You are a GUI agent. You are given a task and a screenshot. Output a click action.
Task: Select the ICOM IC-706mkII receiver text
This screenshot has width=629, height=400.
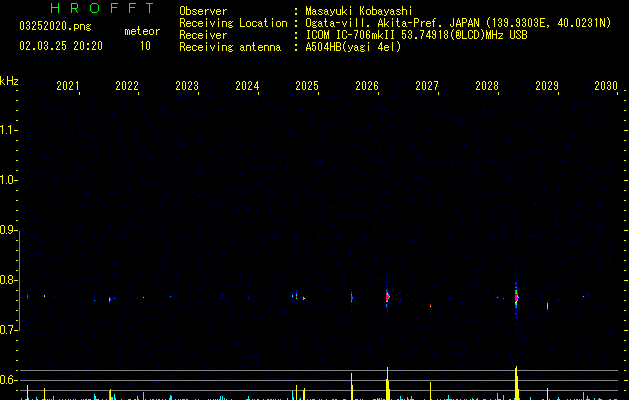coord(416,35)
